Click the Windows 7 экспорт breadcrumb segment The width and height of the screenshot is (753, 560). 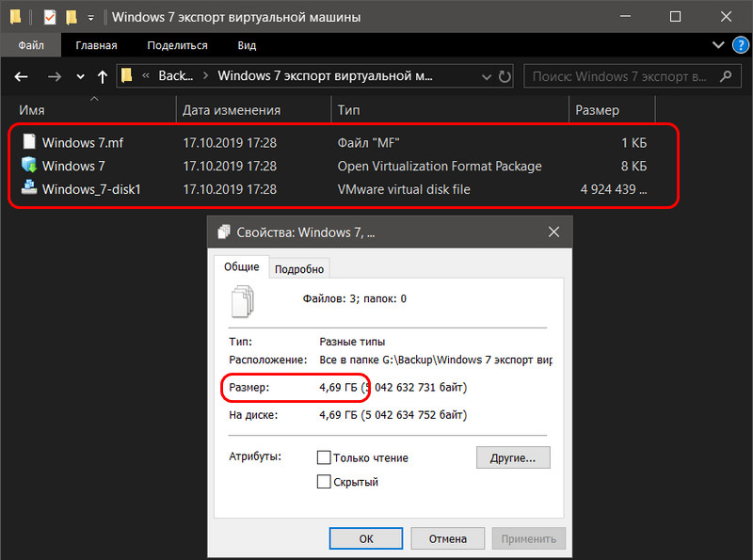(x=325, y=76)
